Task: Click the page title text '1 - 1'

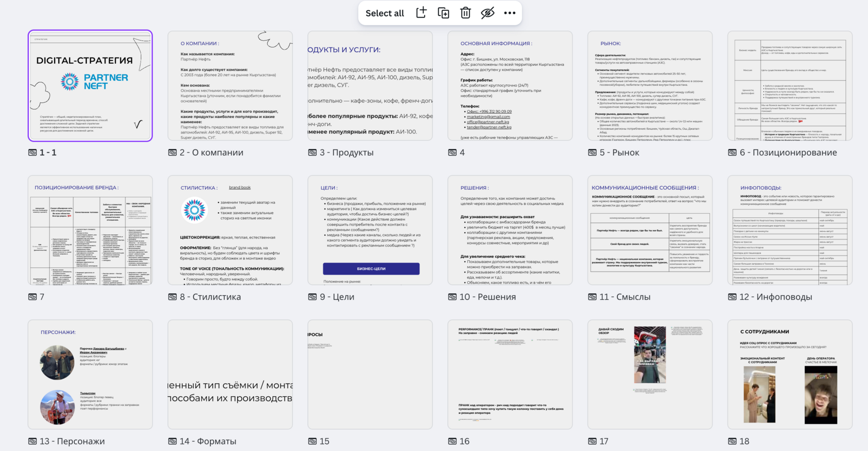Action: (48, 153)
